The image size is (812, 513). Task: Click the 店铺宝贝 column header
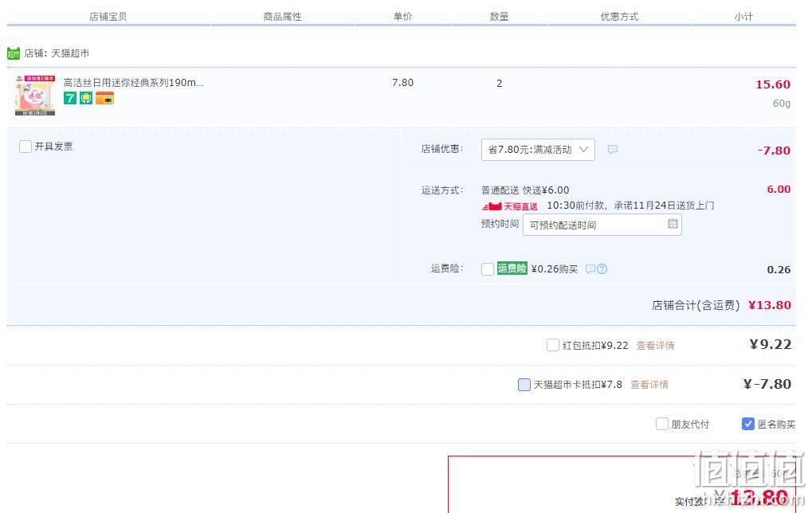tap(108, 17)
